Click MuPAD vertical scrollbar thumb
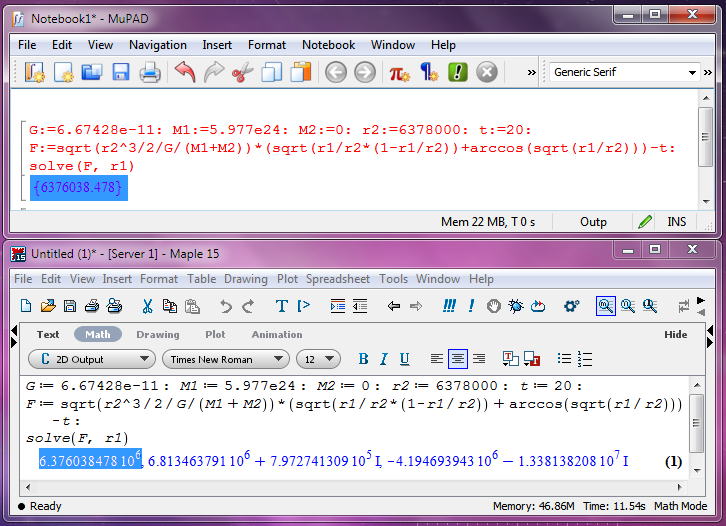 (x=705, y=137)
